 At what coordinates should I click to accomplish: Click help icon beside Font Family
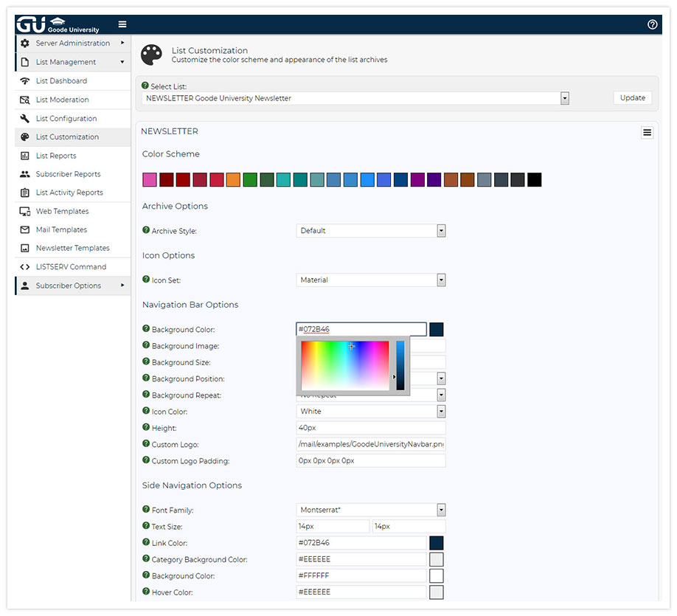coord(146,509)
